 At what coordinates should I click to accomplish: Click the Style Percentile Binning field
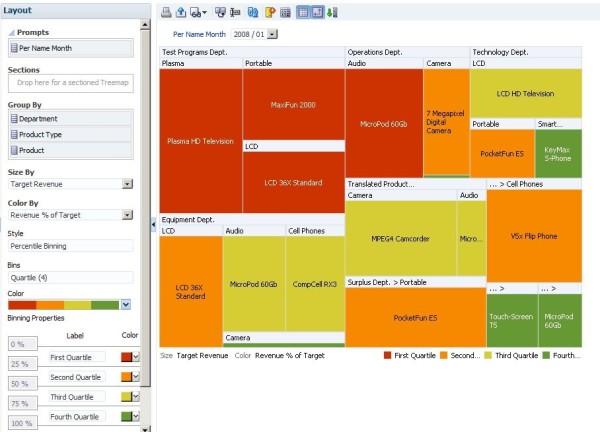pyautogui.click(x=71, y=246)
